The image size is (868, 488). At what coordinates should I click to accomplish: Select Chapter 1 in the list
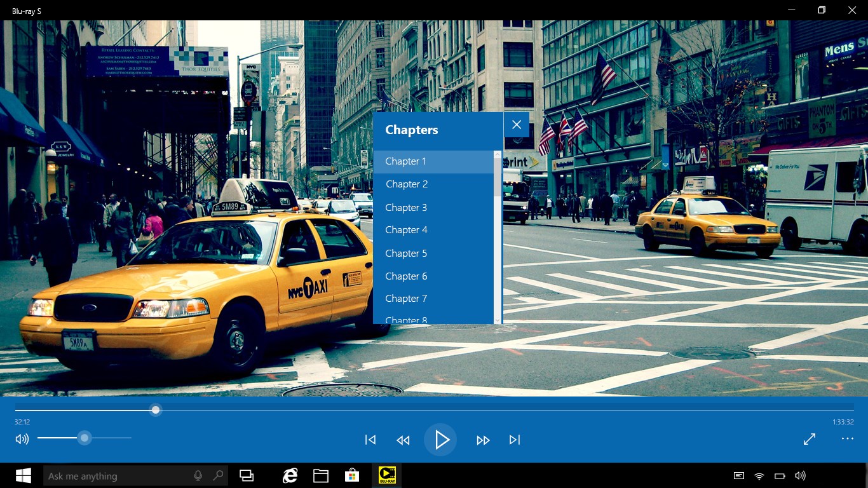click(405, 161)
